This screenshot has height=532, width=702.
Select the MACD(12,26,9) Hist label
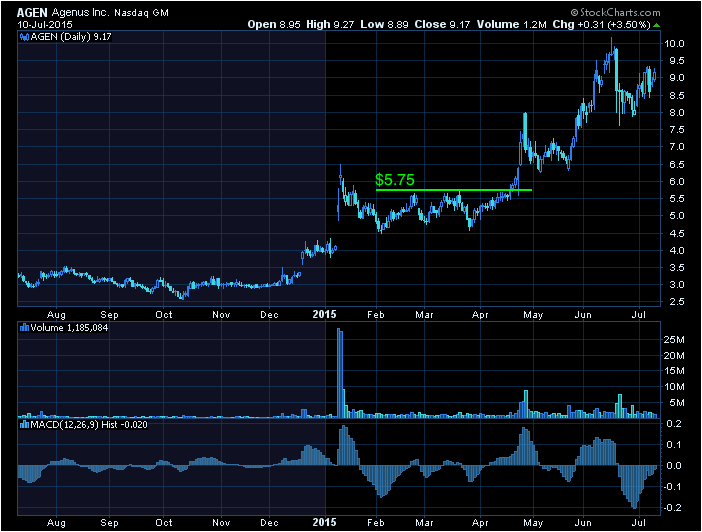pyautogui.click(x=73, y=425)
